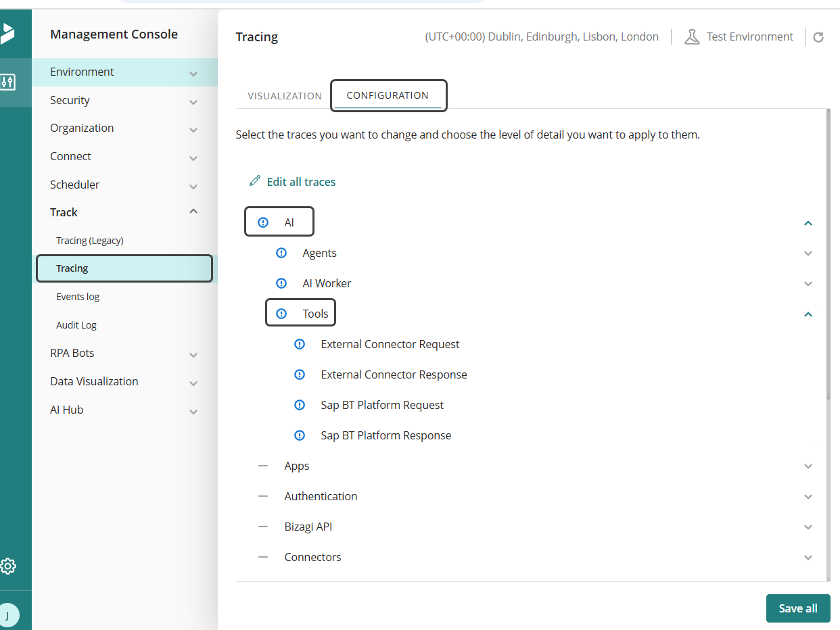Collapse the Tools section chevron

point(808,314)
